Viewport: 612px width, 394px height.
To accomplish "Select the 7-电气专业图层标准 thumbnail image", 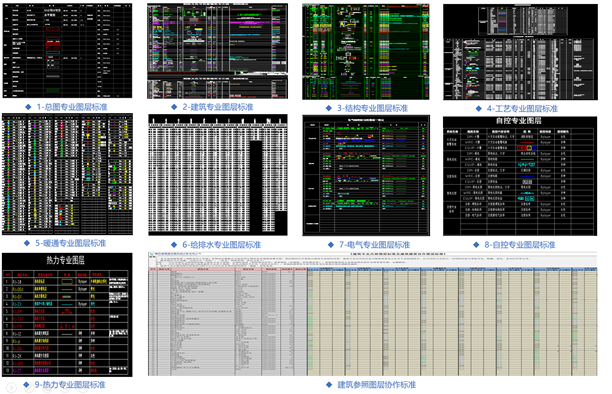I will (x=366, y=175).
